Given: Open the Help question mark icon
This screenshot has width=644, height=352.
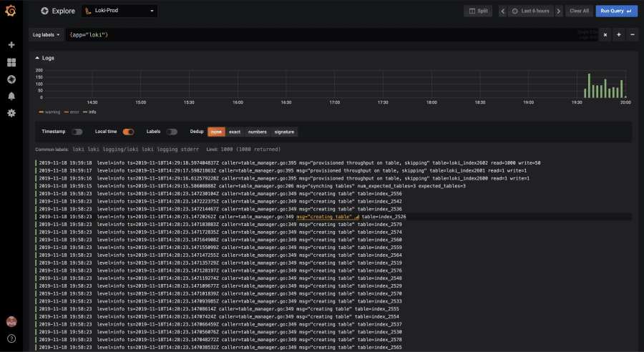Looking at the screenshot, I should coord(11,338).
